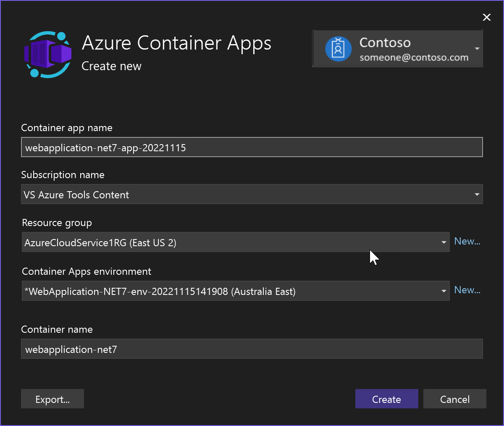Click the Subscription name dropdown chevron
The image size is (504, 426).
[477, 194]
